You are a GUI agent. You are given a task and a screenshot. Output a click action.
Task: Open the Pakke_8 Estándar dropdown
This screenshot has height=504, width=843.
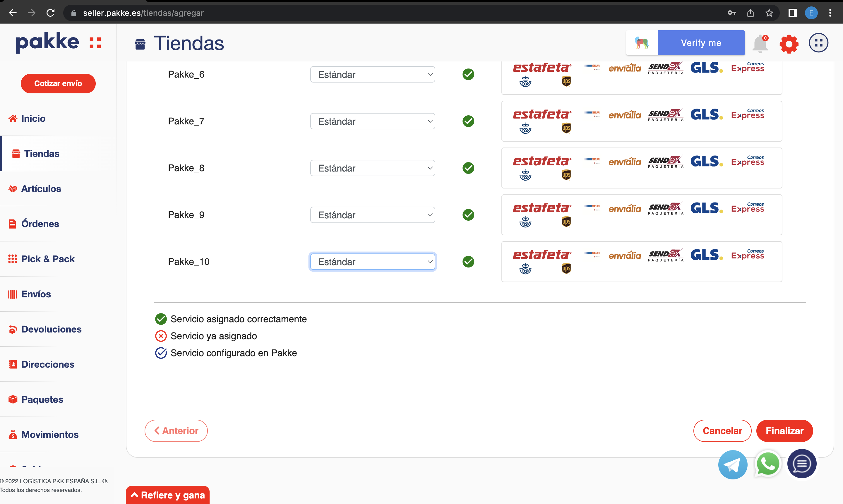372,168
